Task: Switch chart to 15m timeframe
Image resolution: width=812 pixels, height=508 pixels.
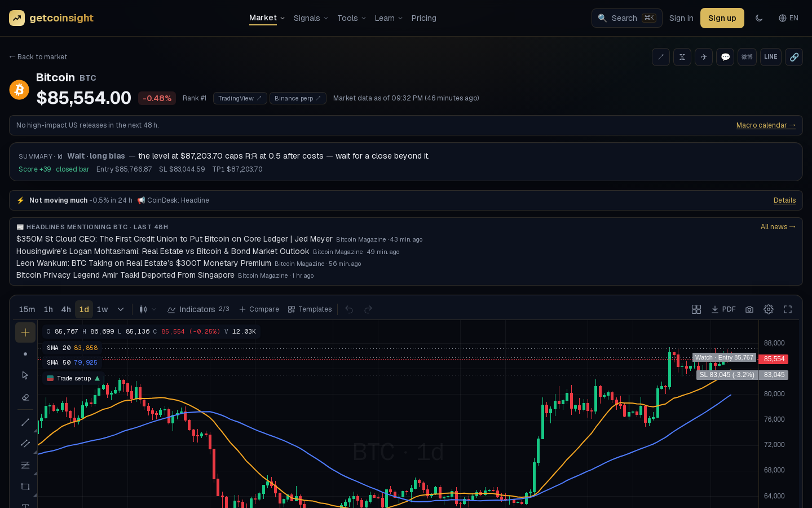Action: (x=27, y=309)
